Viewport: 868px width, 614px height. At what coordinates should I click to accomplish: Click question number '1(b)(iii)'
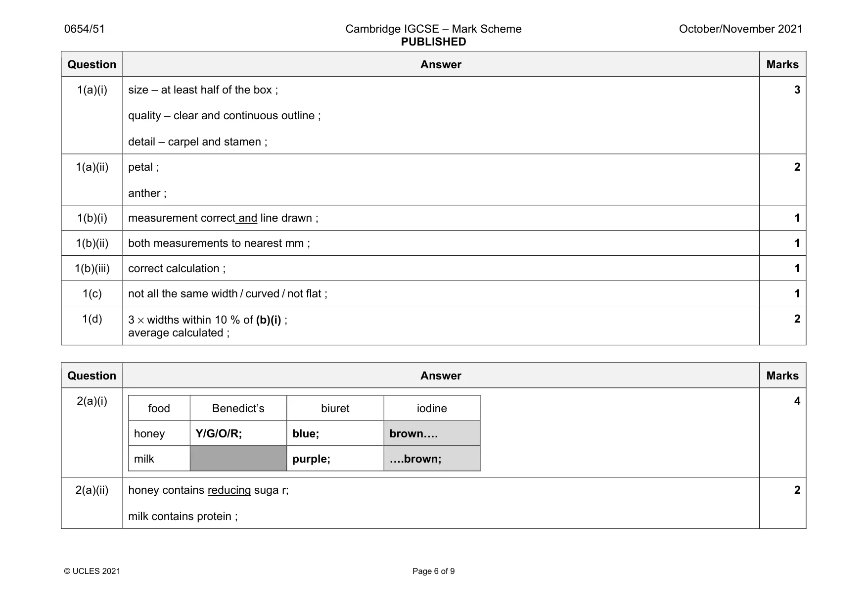pyautogui.click(x=92, y=268)
